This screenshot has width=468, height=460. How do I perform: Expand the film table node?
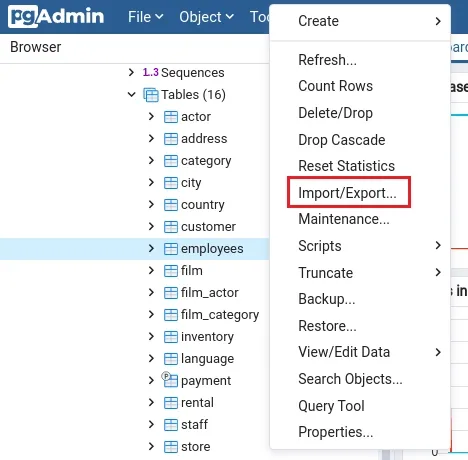coord(151,270)
